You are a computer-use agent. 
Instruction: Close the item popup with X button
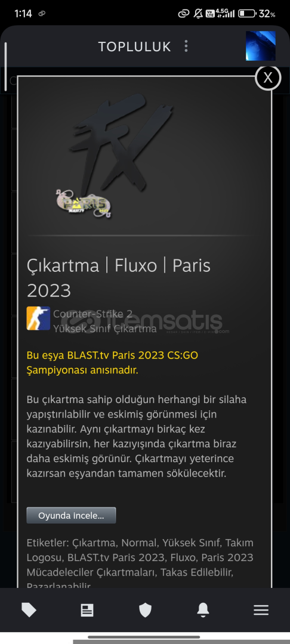click(x=268, y=77)
